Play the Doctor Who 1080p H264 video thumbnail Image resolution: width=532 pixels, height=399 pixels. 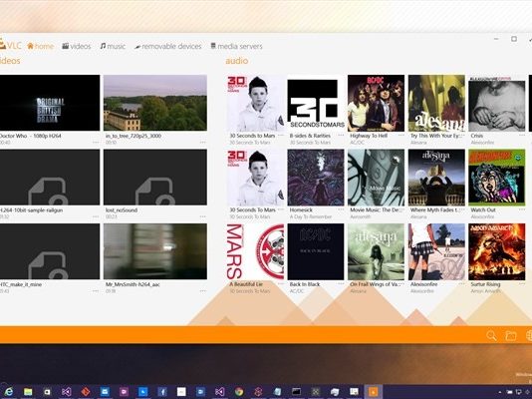tap(50, 103)
